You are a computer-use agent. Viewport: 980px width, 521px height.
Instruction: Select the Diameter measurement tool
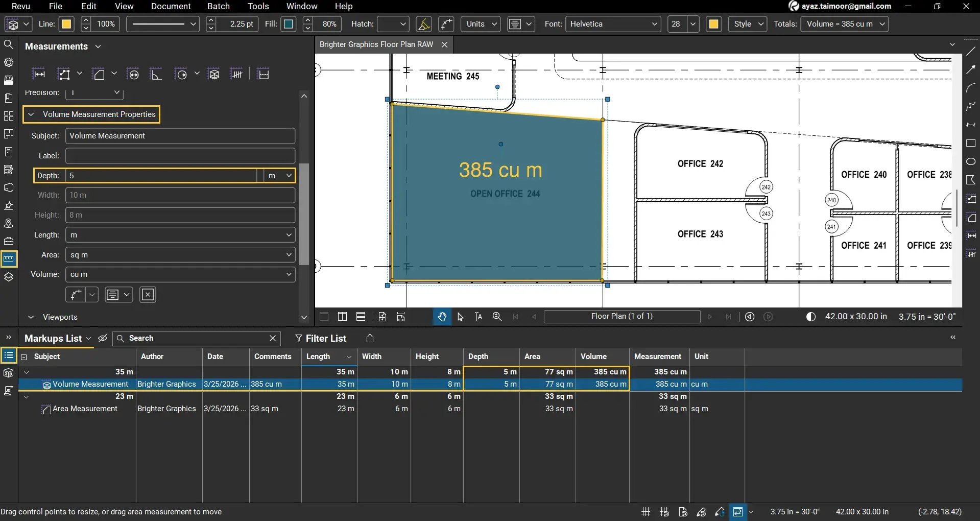pos(133,74)
